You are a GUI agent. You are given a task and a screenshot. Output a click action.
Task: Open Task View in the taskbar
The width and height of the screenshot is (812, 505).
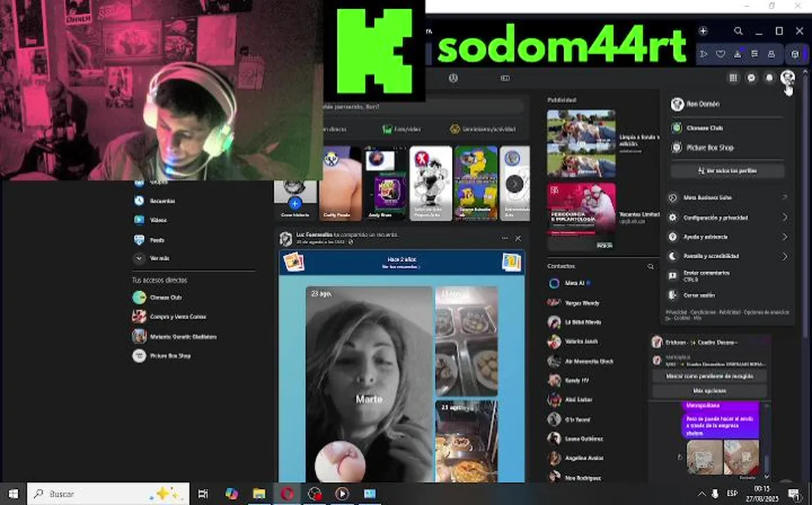tap(203, 494)
